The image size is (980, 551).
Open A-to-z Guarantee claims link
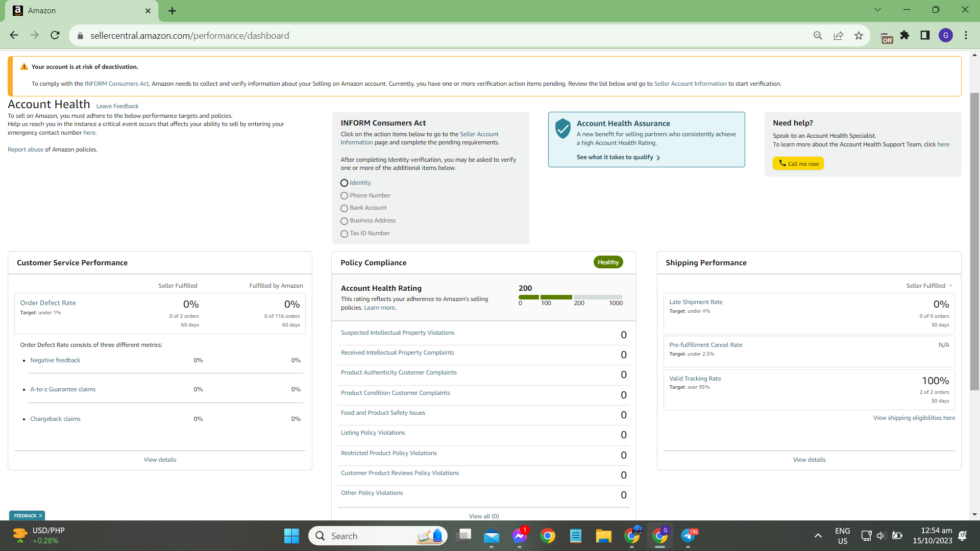(x=63, y=389)
